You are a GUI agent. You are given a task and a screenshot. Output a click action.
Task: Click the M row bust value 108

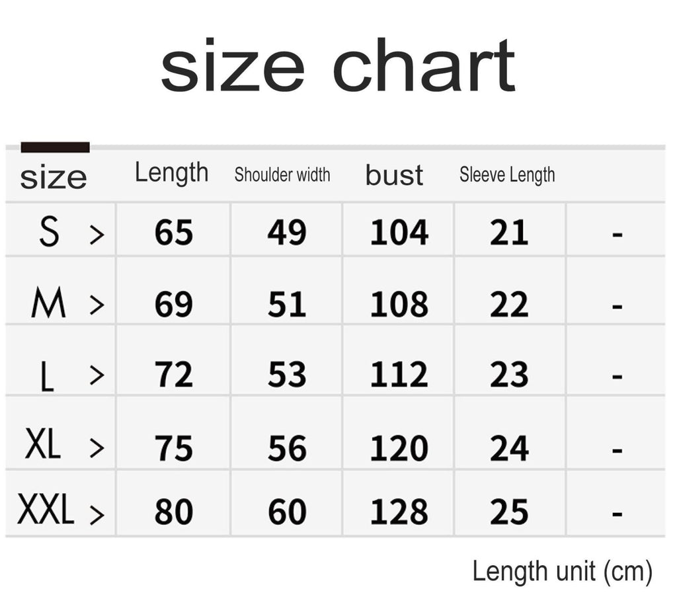[399, 305]
